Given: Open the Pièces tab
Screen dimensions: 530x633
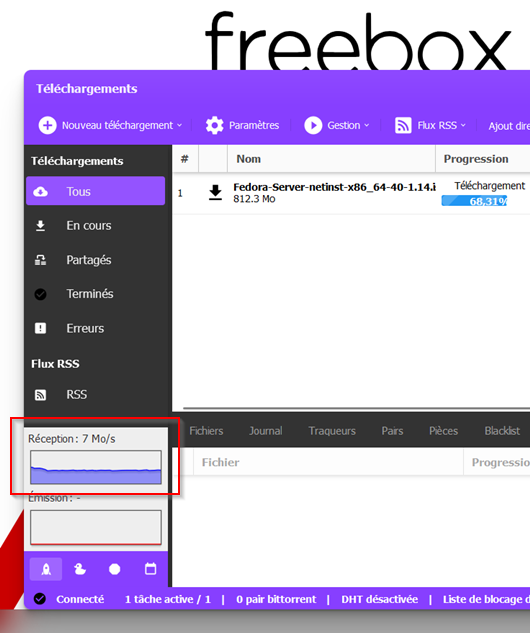Looking at the screenshot, I should click(443, 431).
